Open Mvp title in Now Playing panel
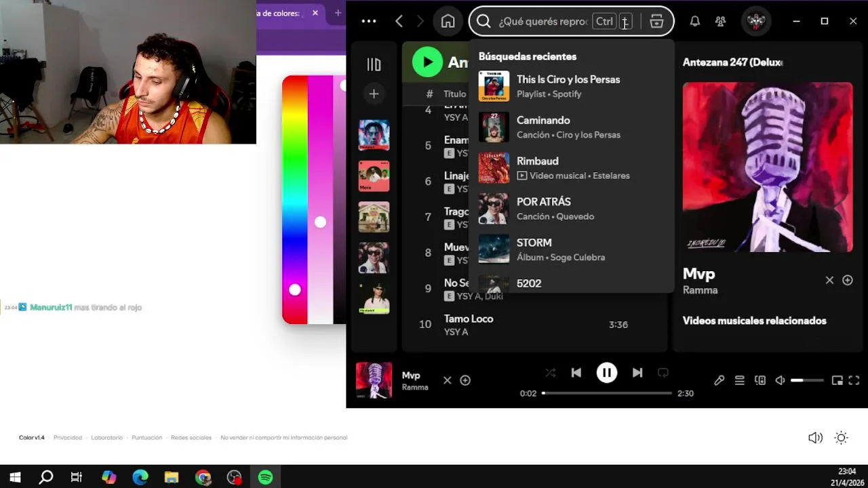This screenshot has width=868, height=488. [x=698, y=274]
